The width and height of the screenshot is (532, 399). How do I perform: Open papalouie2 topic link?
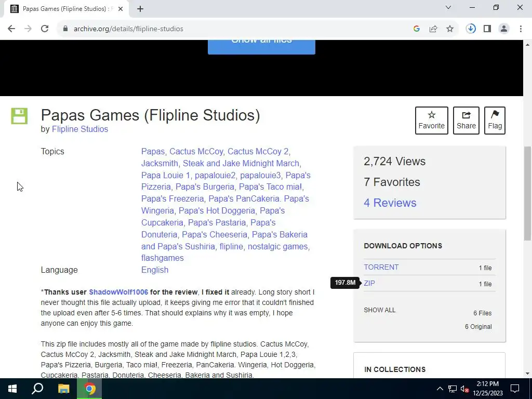pyautogui.click(x=215, y=176)
